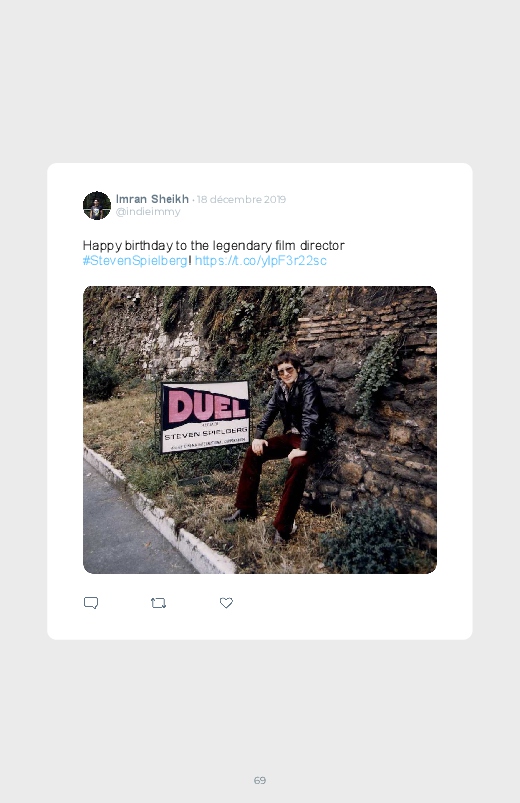Click the reply speech bubble icon
Viewport: 520px width, 803px height.
(x=91, y=603)
